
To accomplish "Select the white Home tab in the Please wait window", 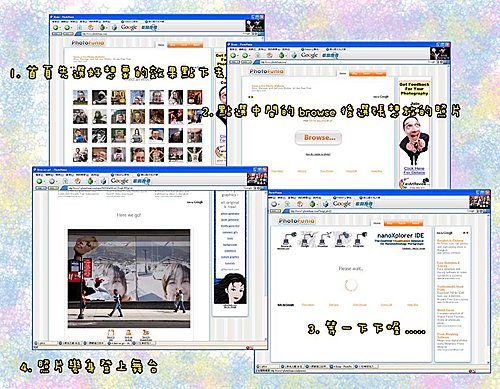I will [x=377, y=223].
